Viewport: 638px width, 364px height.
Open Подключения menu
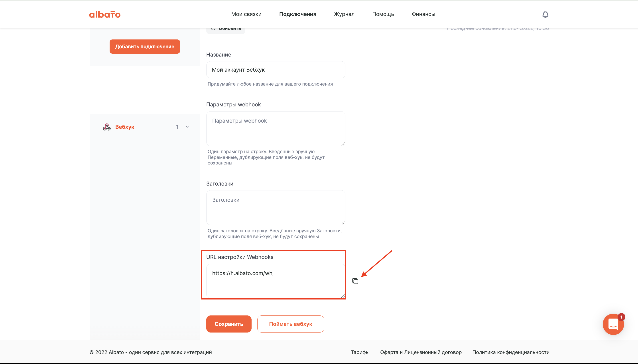point(298,14)
